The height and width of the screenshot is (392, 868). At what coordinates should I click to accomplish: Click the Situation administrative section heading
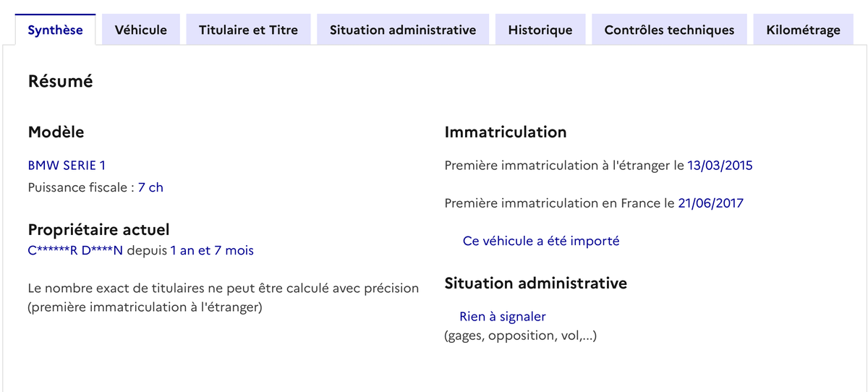tap(536, 283)
